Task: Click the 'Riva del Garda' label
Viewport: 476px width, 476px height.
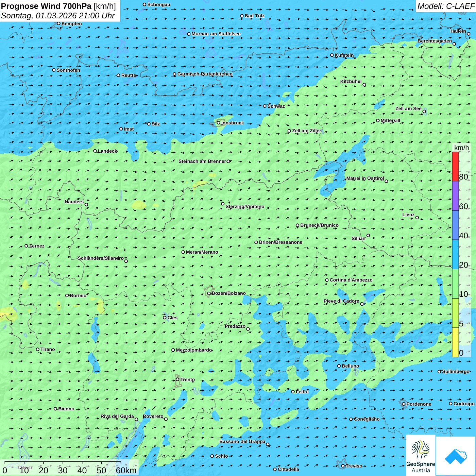Action: [x=117, y=416]
